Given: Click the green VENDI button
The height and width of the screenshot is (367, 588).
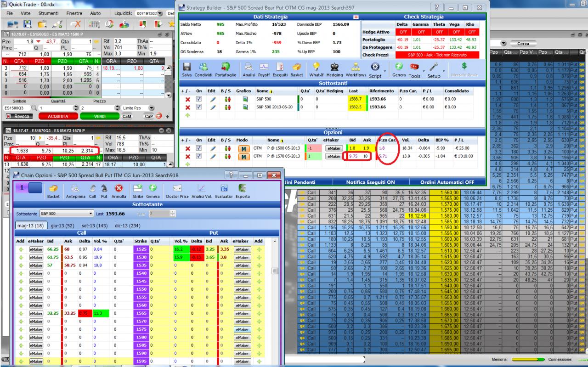Looking at the screenshot, I should [x=100, y=117].
